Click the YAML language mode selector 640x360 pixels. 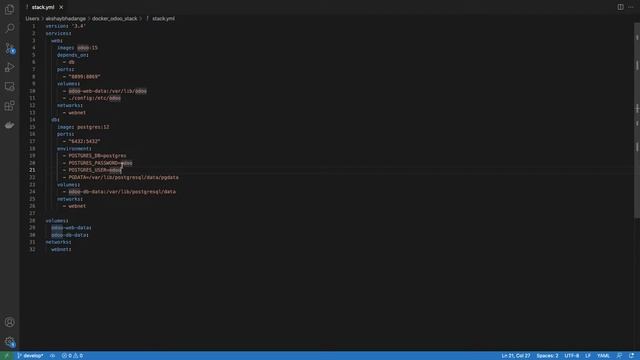[603, 356]
